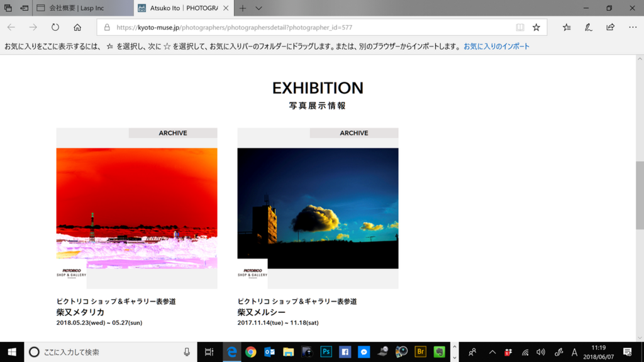Click the Edge taskbar icon
Image resolution: width=644 pixels, height=362 pixels.
tap(231, 352)
